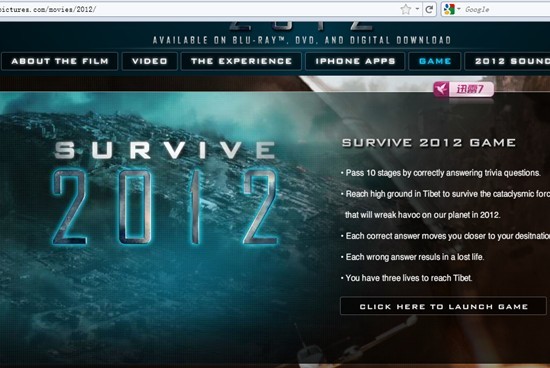Click the Google search engine icon

point(449,9)
